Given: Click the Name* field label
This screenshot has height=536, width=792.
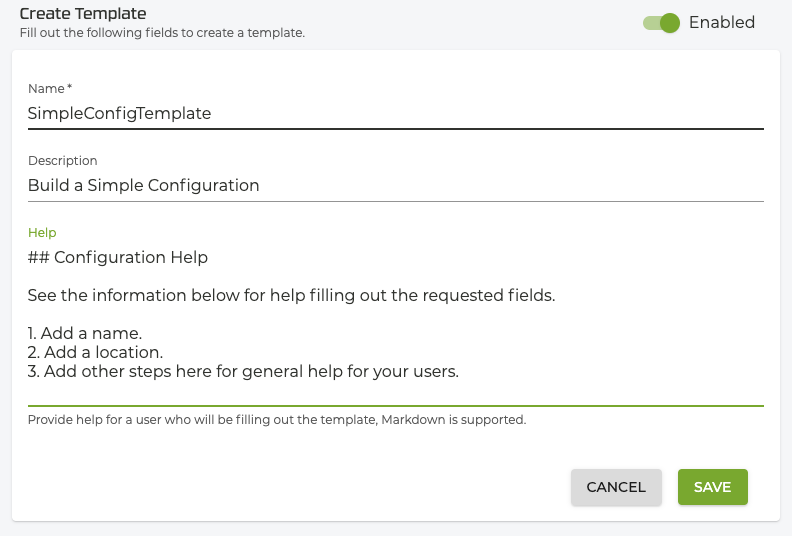Looking at the screenshot, I should pos(49,89).
